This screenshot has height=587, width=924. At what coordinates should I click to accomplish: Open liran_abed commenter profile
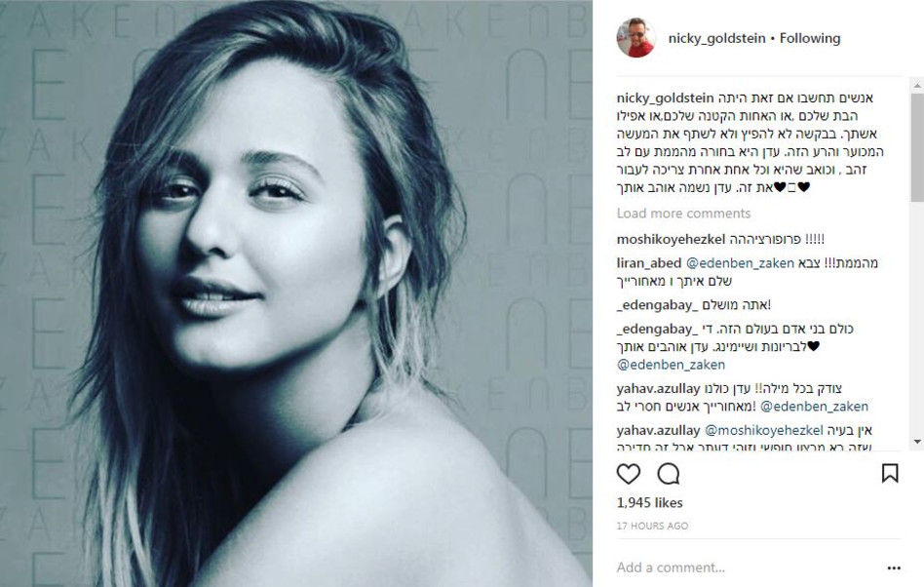tap(648, 263)
